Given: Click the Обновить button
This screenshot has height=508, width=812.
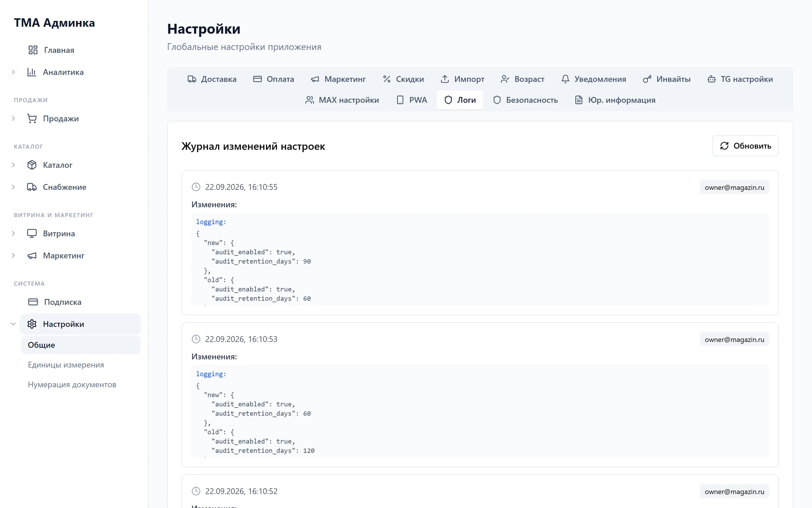Looking at the screenshot, I should point(745,146).
